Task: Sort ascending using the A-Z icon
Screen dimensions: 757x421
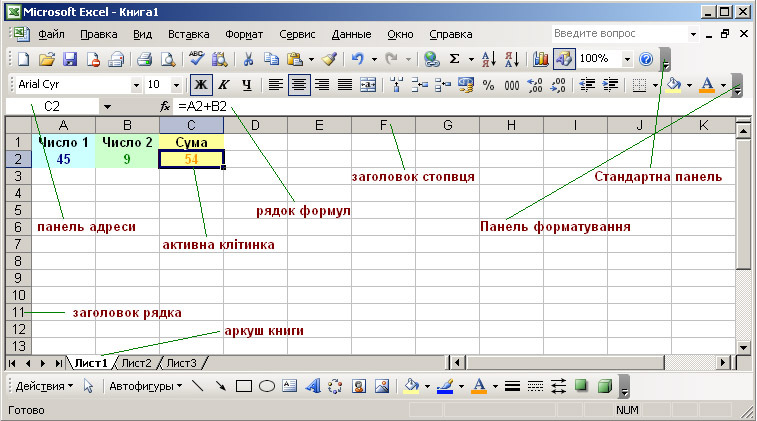Action: (x=488, y=59)
